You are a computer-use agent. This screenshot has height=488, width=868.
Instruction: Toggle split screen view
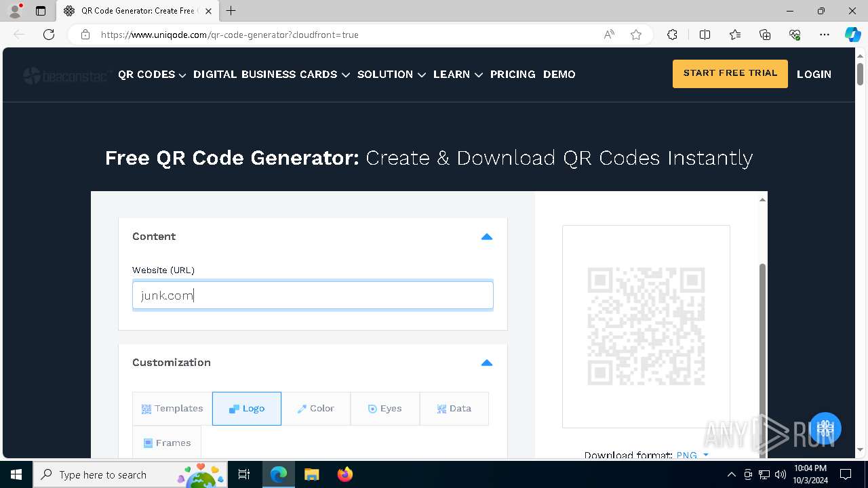click(705, 35)
